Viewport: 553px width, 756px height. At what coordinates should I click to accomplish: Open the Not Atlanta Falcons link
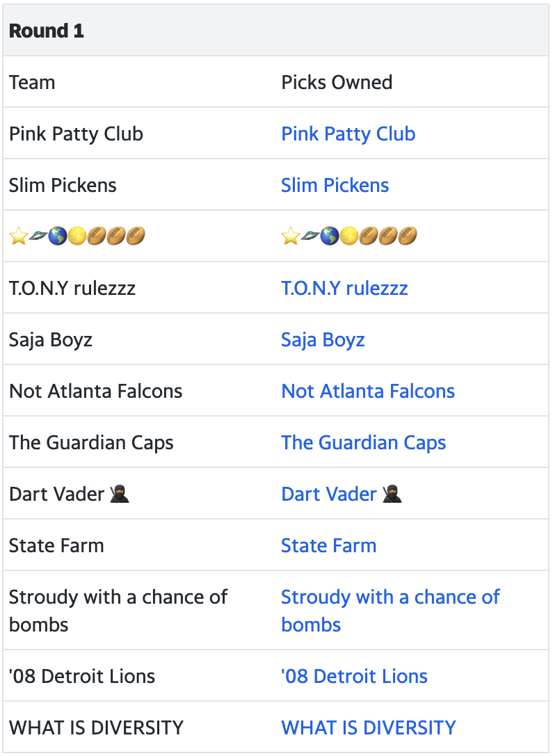(368, 391)
